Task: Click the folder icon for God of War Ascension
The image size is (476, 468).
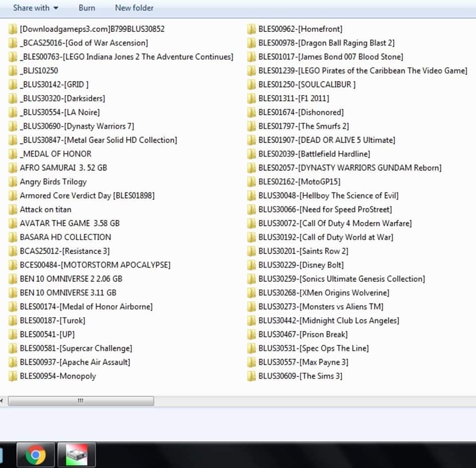Action: coord(12,43)
